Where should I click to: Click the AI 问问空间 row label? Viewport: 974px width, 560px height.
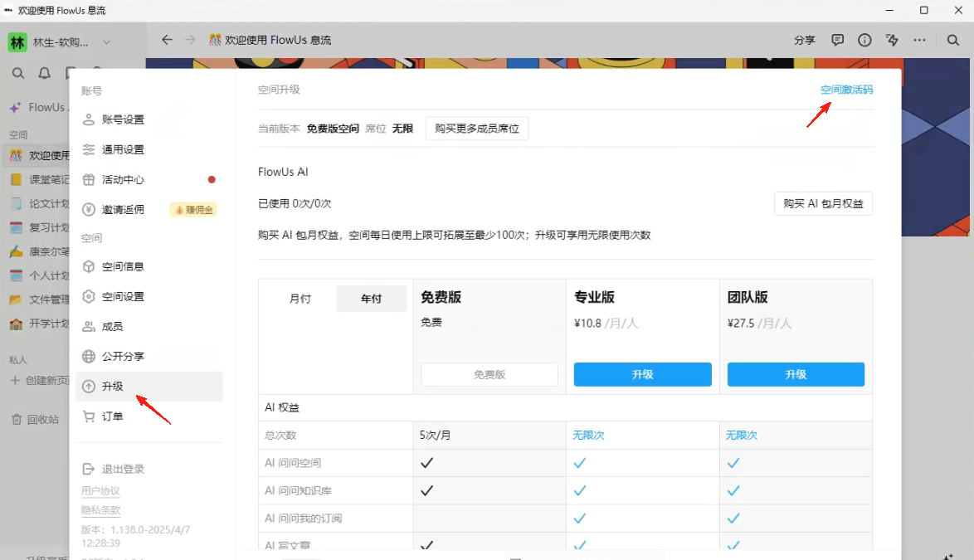293,463
